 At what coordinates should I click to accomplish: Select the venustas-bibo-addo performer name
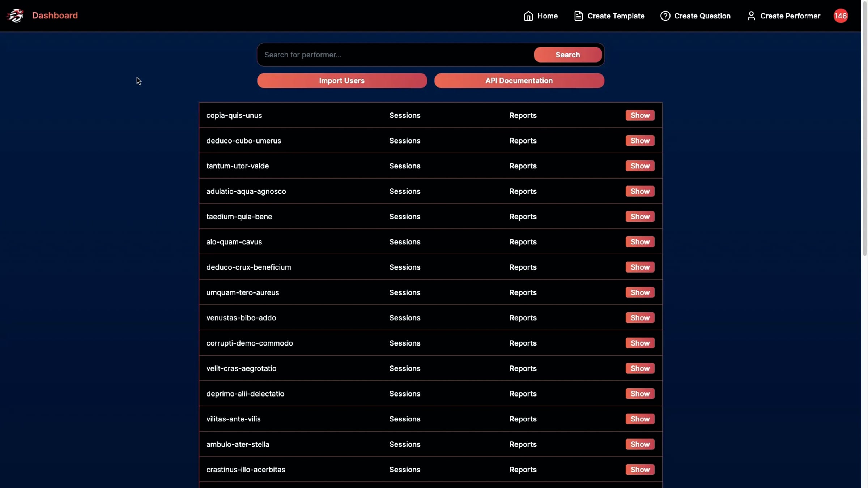pos(241,318)
